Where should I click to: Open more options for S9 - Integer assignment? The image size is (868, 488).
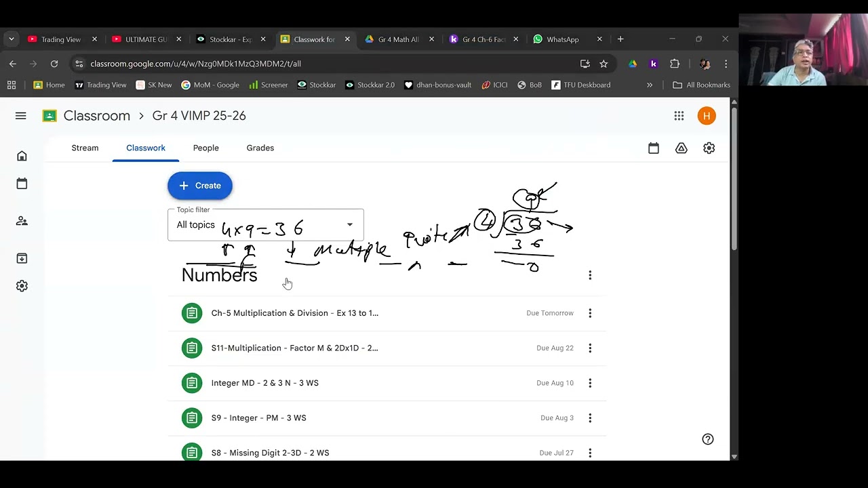[590, 418]
